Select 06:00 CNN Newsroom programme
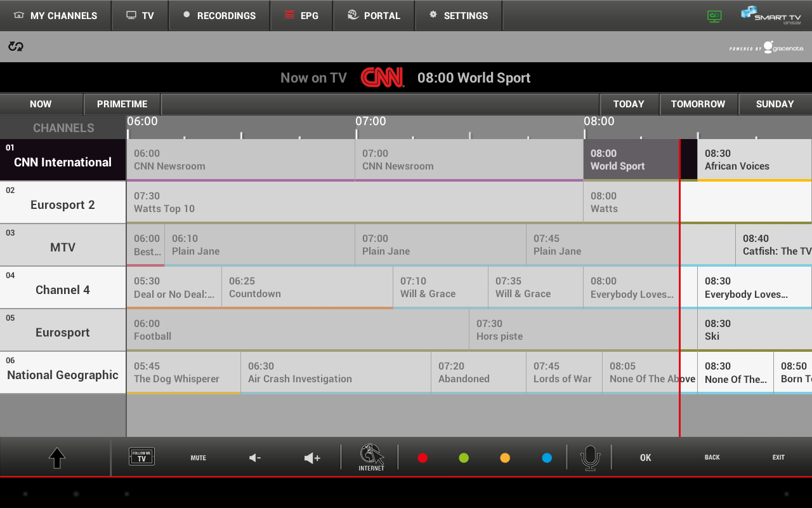 tap(240, 160)
